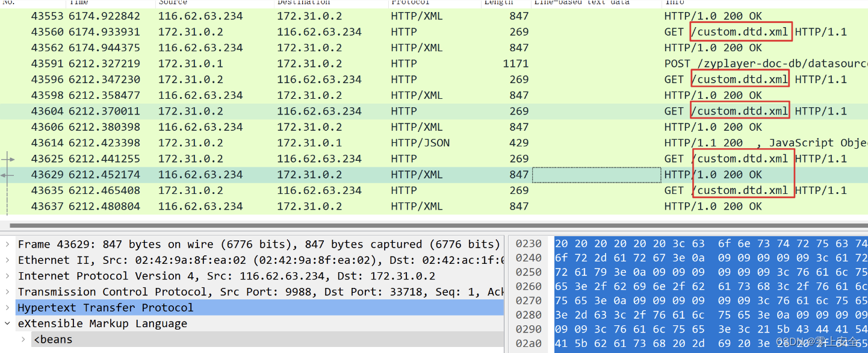
Task: Click POST /zyplayer-doc-db/datasource info text
Action: click(x=766, y=64)
